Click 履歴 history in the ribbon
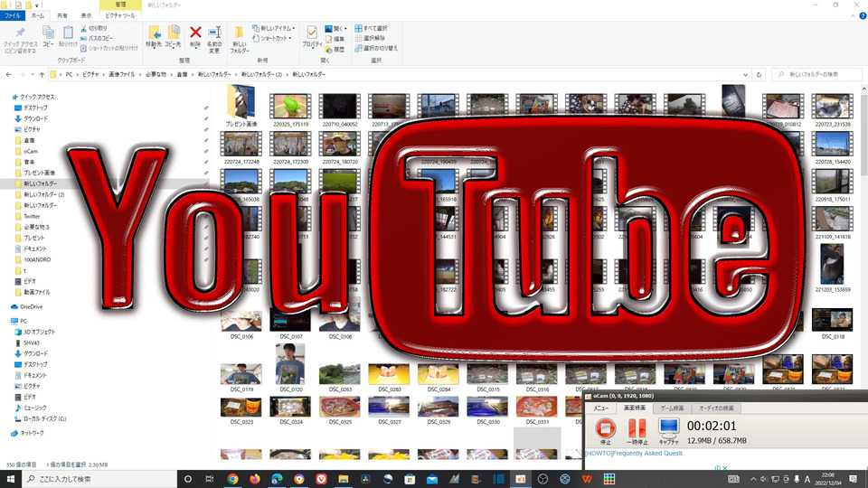 coord(335,49)
